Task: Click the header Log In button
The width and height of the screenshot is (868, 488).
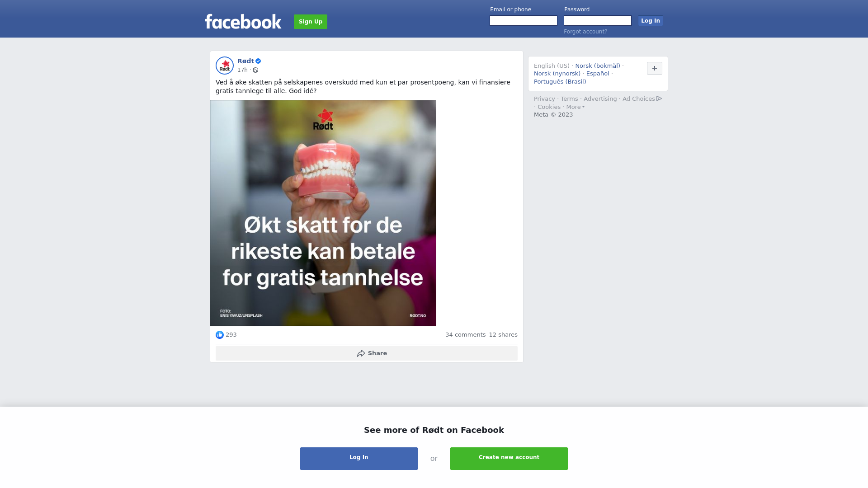Action: pos(651,21)
